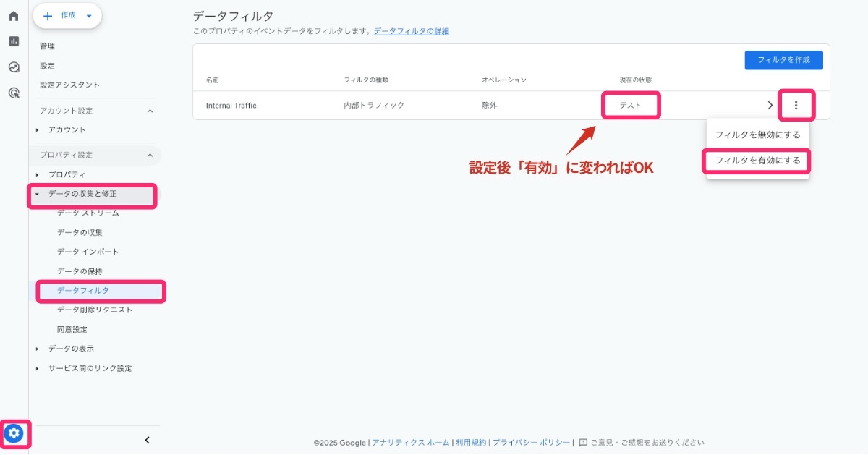Click the フィルタを作成 button
Viewport: 868px width, 455px height.
click(x=783, y=60)
